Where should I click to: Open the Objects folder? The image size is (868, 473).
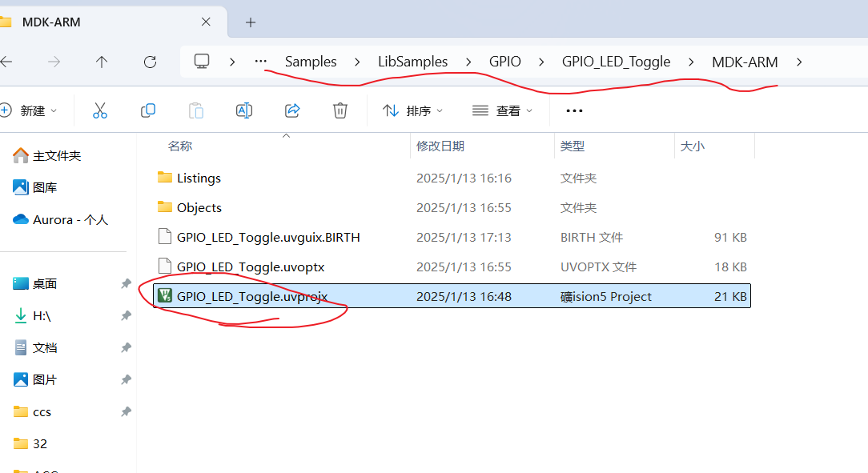[199, 207]
